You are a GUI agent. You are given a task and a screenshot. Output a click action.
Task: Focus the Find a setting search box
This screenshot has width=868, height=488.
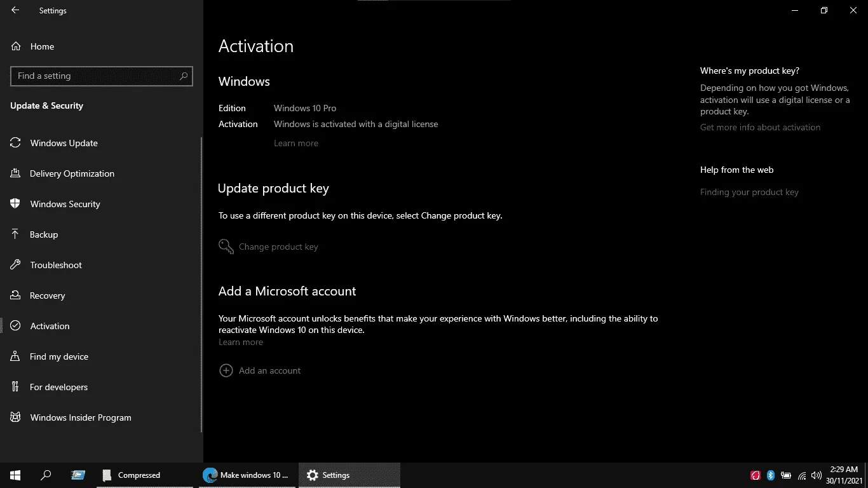[102, 76]
